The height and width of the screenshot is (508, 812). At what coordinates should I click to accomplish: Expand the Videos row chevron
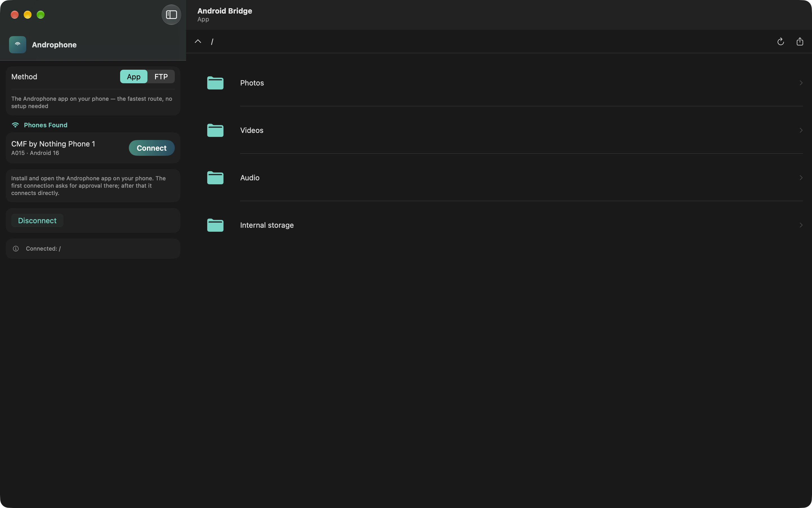(x=801, y=130)
